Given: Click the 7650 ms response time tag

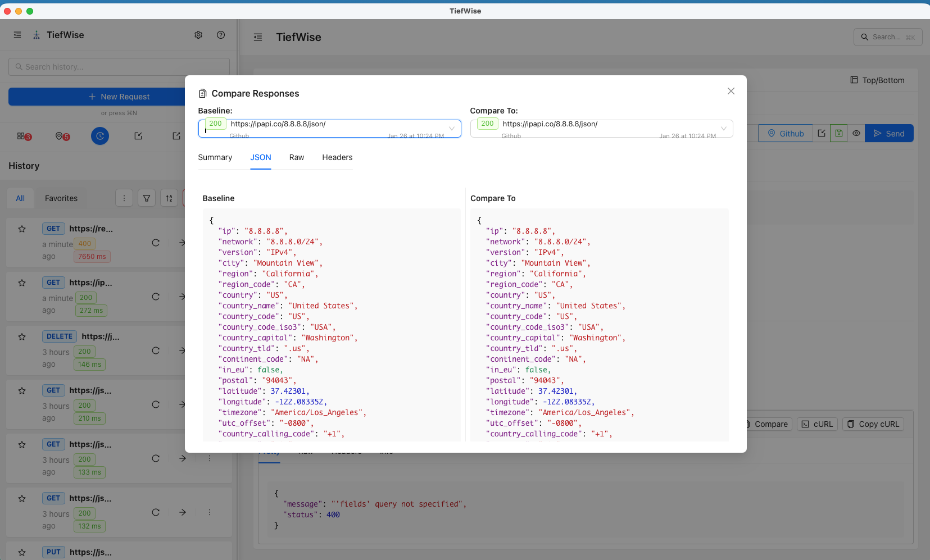Looking at the screenshot, I should click(x=92, y=257).
